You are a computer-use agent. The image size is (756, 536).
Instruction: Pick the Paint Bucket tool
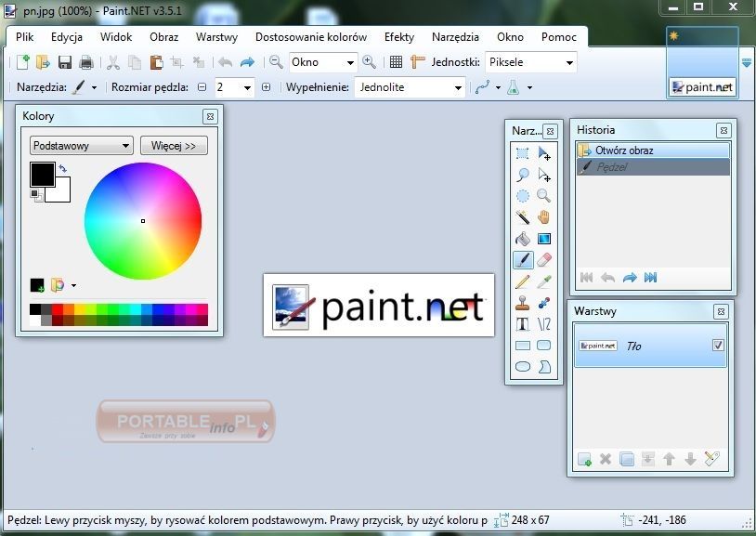[x=523, y=239]
